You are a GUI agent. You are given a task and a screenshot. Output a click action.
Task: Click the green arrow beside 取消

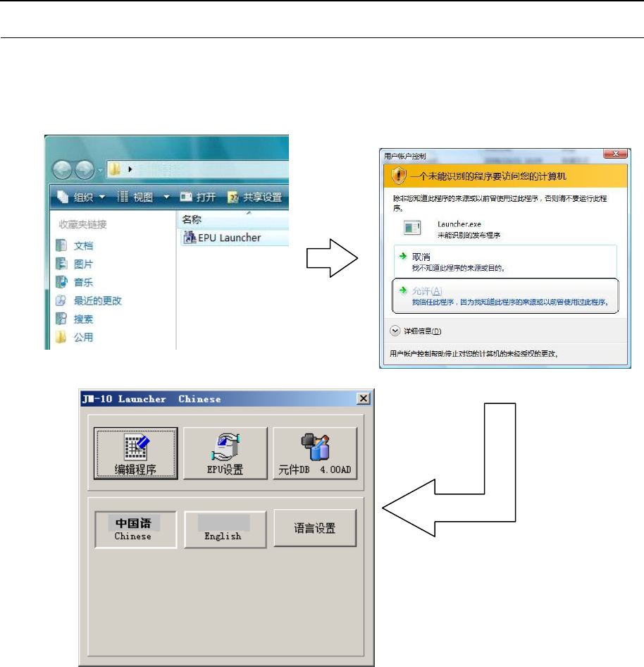pos(403,256)
